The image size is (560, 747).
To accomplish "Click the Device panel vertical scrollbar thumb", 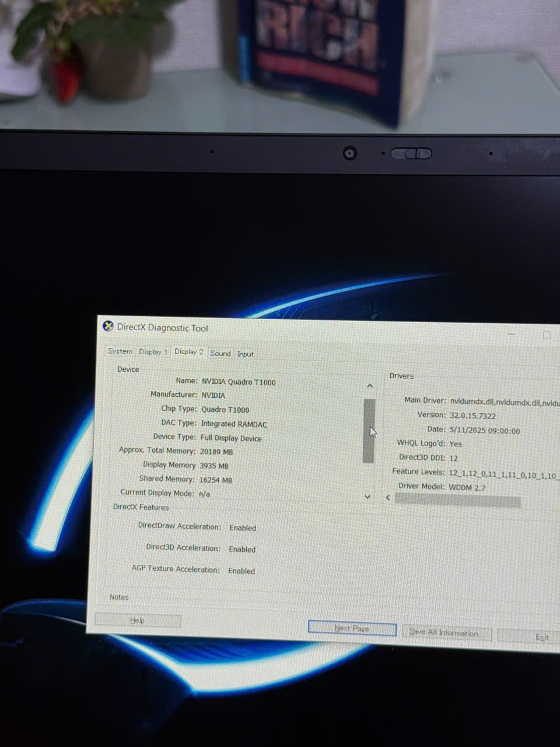I will coord(368,431).
